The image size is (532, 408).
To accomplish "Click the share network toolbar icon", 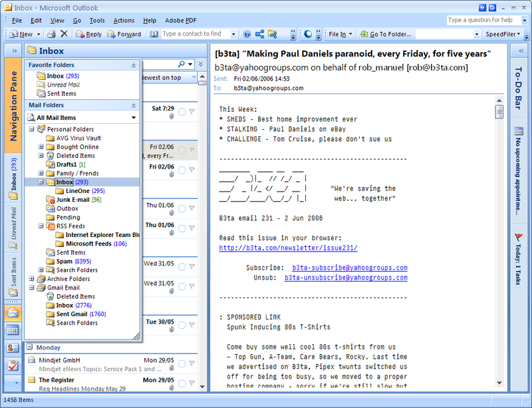I will [259, 34].
